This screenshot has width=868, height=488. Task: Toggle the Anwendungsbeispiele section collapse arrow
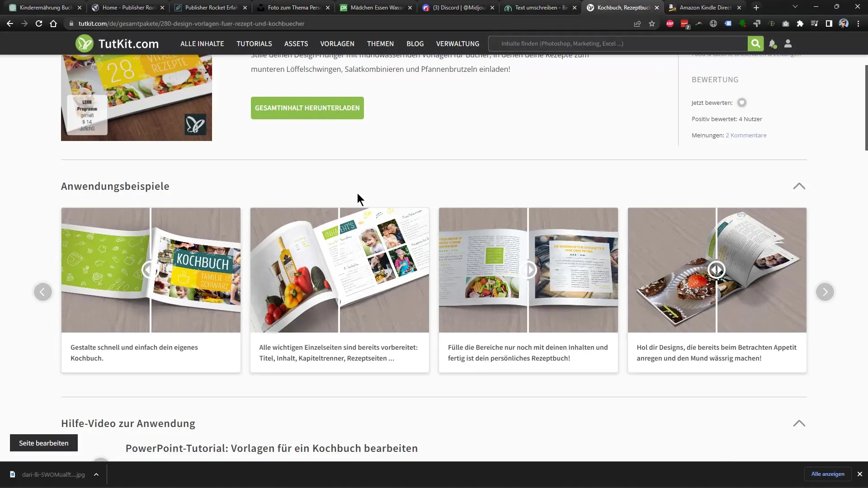[798, 186]
